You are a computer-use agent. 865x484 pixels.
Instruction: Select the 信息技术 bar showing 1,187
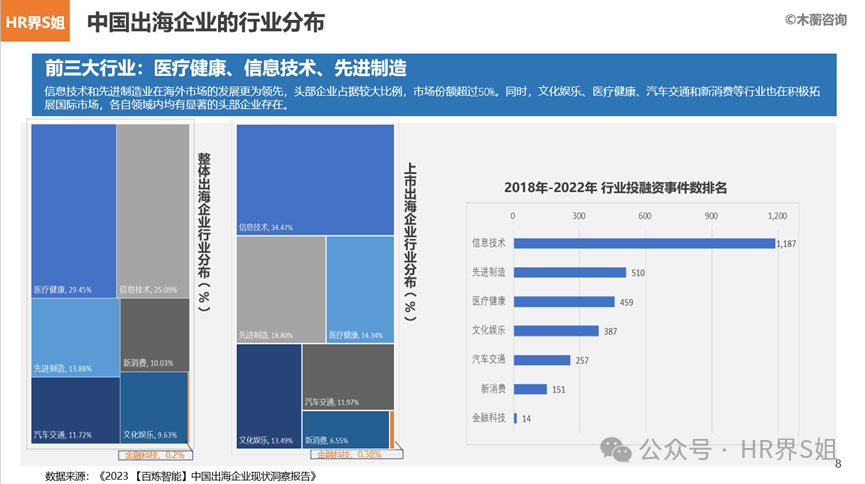643,242
